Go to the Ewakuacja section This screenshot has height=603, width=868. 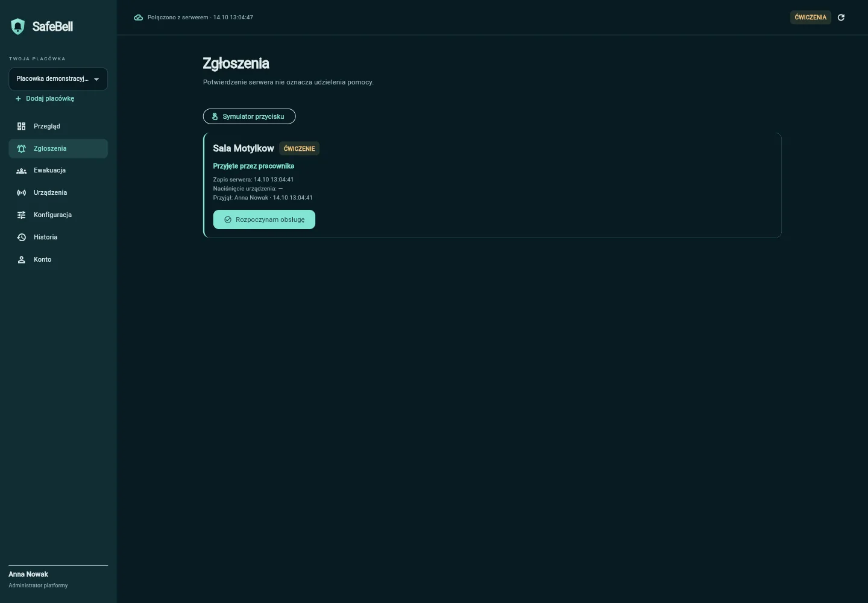click(x=58, y=171)
